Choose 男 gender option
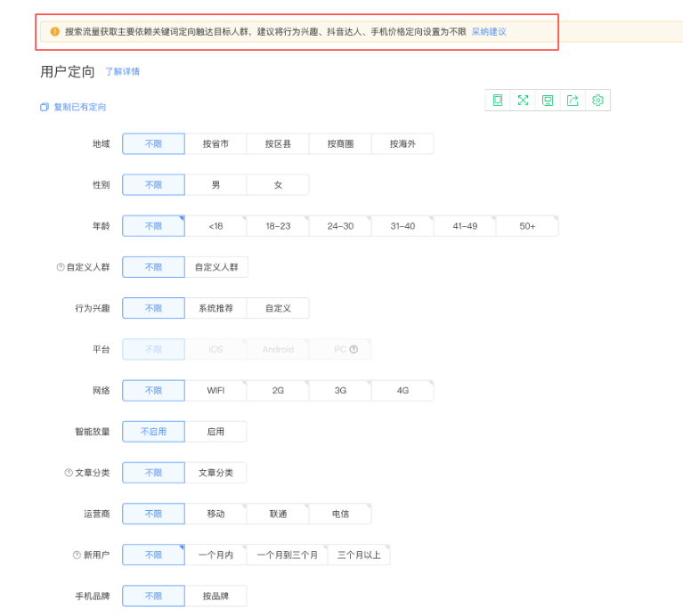 (215, 184)
